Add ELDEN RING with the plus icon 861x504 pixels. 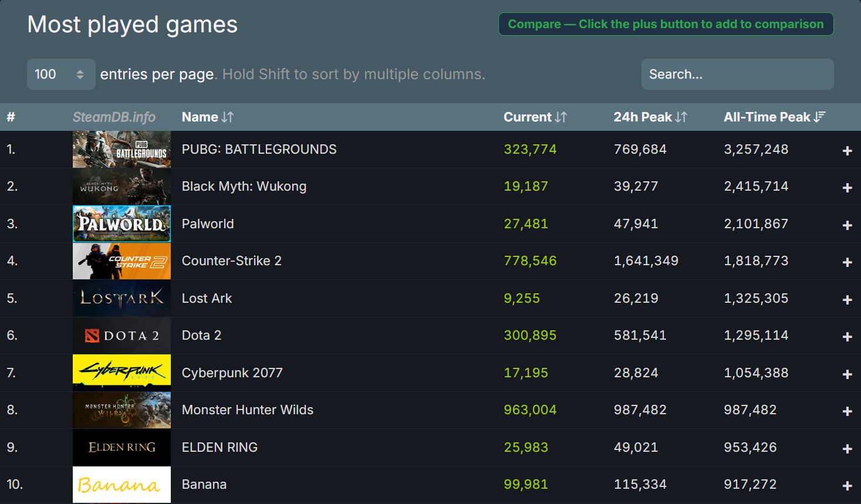click(847, 449)
